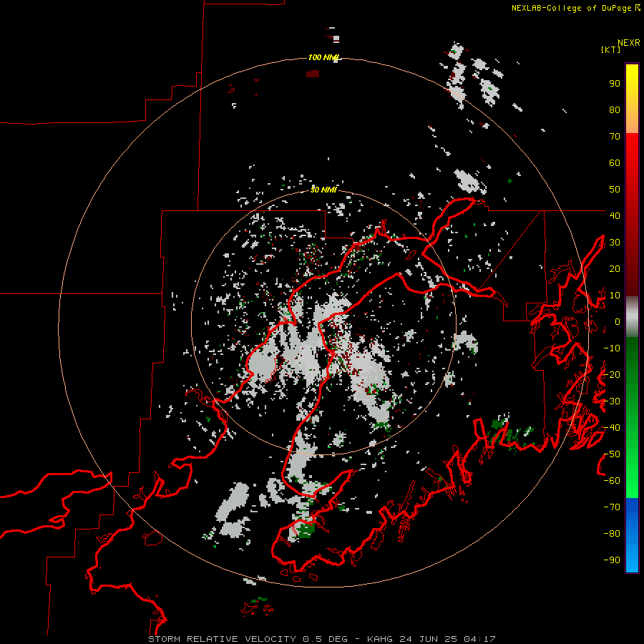Screen dimensions: 644x644
Task: Click the 04:17 timestamp
Action: pos(479,639)
